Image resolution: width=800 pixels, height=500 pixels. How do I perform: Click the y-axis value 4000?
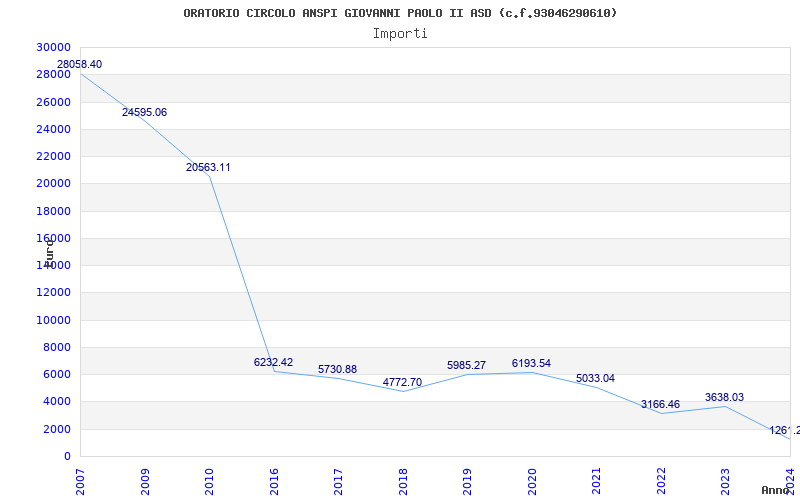(x=57, y=402)
